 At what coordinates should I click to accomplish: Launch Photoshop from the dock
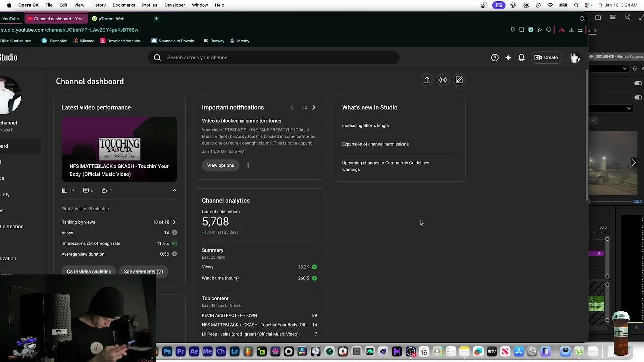click(x=167, y=352)
